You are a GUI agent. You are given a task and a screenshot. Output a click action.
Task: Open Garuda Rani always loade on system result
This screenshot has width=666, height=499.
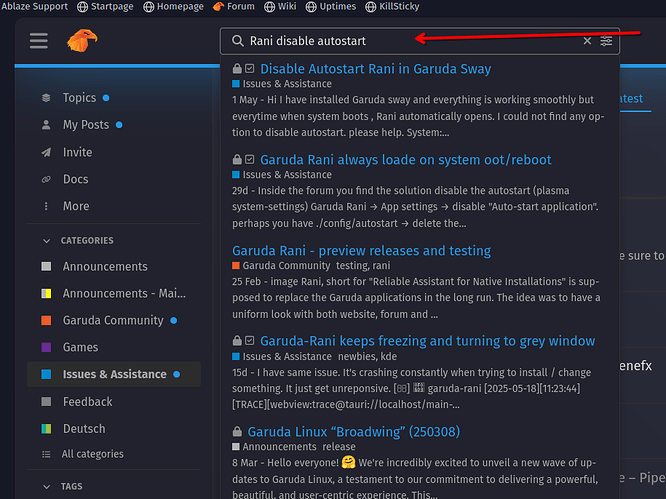[x=406, y=160]
